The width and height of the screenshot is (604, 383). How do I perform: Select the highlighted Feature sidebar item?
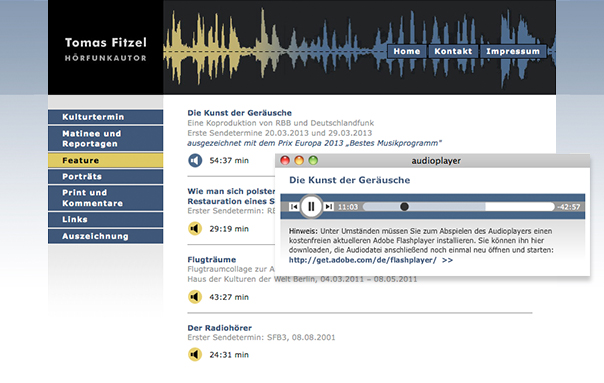pos(106,160)
